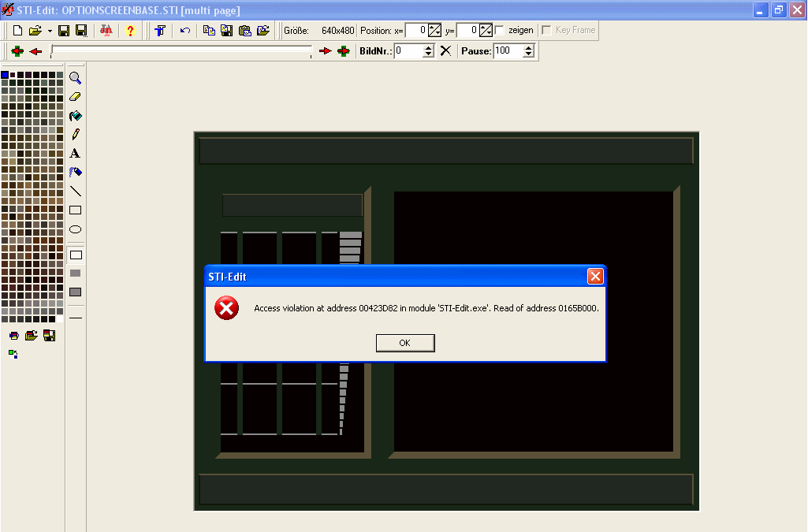
Task: Toggle the Key Frame checkbox
Action: (x=546, y=31)
